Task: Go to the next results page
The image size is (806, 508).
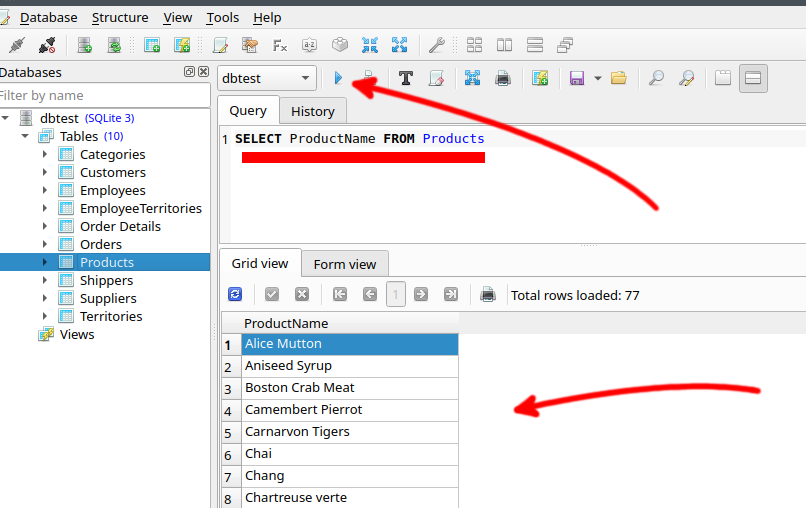Action: [421, 294]
